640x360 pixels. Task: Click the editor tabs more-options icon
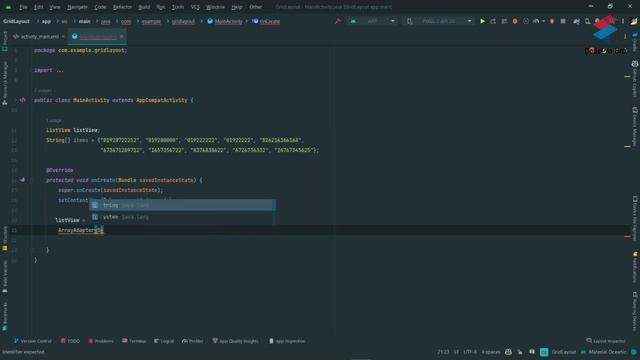pos(625,36)
